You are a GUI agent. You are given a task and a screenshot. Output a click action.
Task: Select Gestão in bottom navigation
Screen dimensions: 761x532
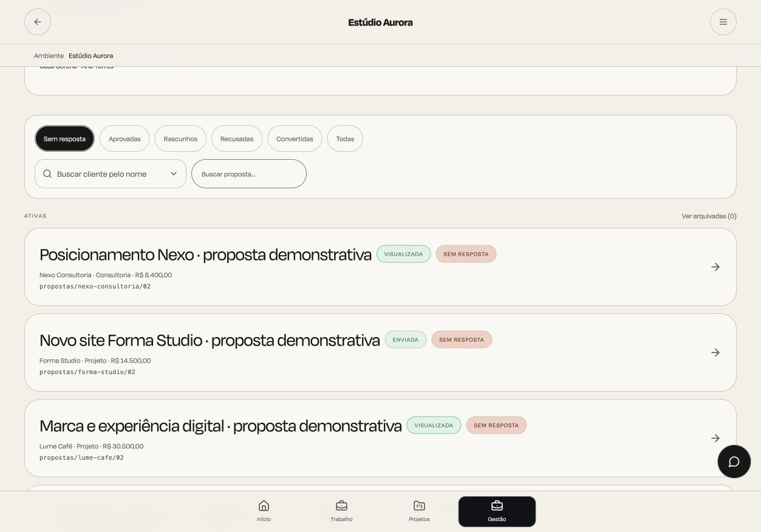[x=497, y=511]
